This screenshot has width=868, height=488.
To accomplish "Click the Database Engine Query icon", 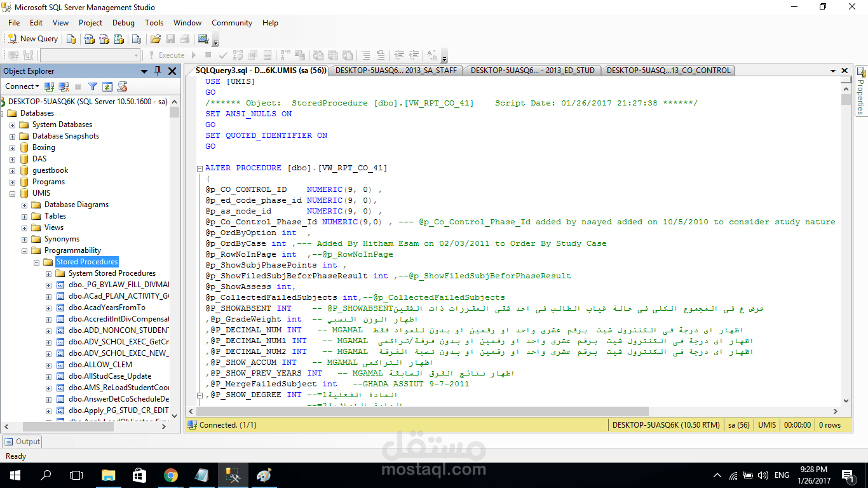I will (71, 39).
